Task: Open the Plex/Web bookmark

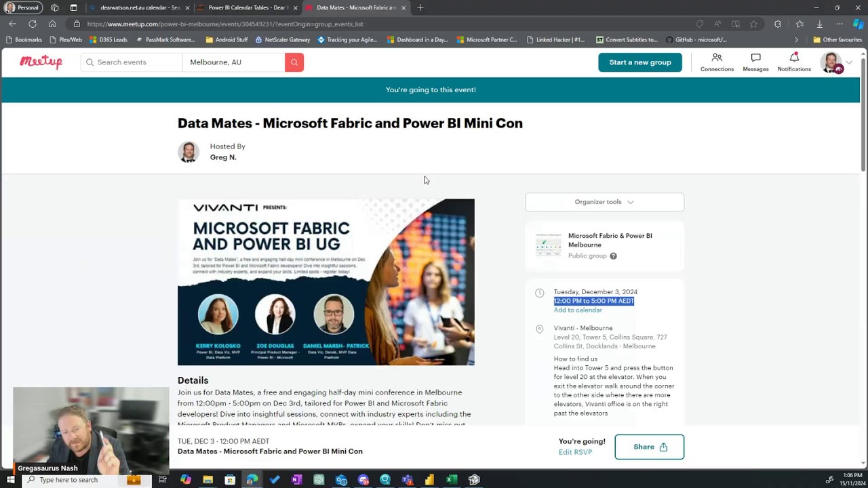Action: click(66, 39)
